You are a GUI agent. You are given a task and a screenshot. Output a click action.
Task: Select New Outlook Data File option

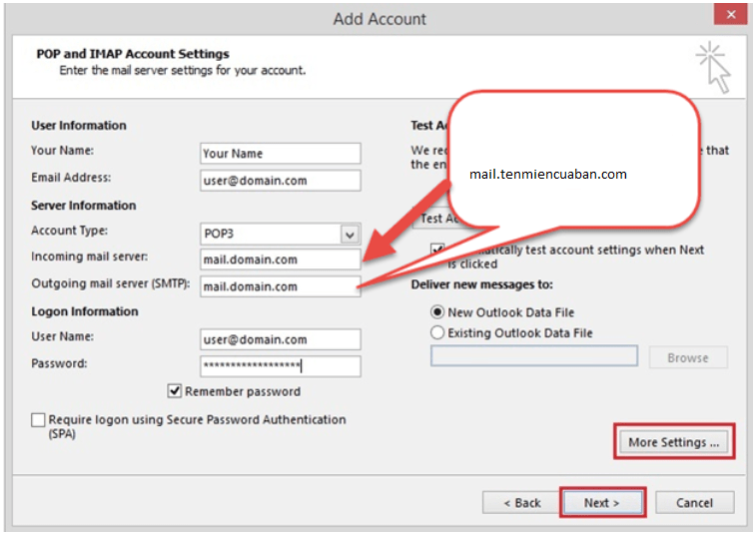[437, 312]
